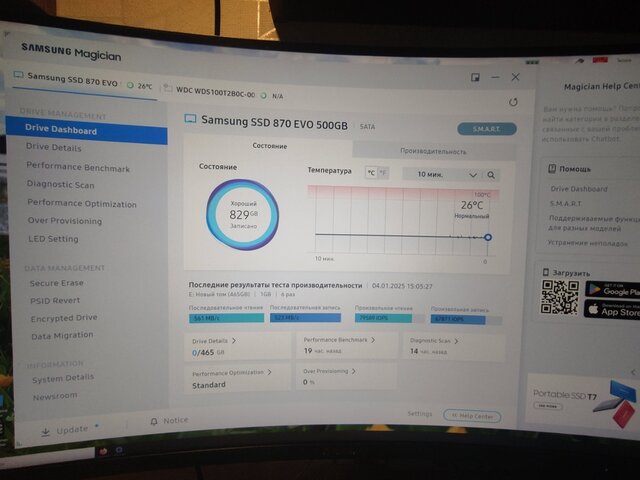Viewport: 640px width, 480px height.
Task: Click the QR code in the download section
Action: tap(560, 297)
